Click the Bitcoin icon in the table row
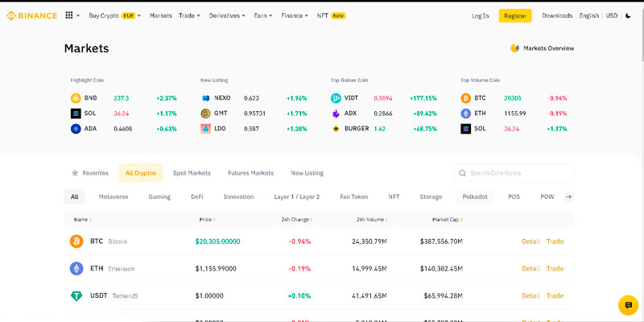The width and height of the screenshot is (644, 322). coord(76,241)
